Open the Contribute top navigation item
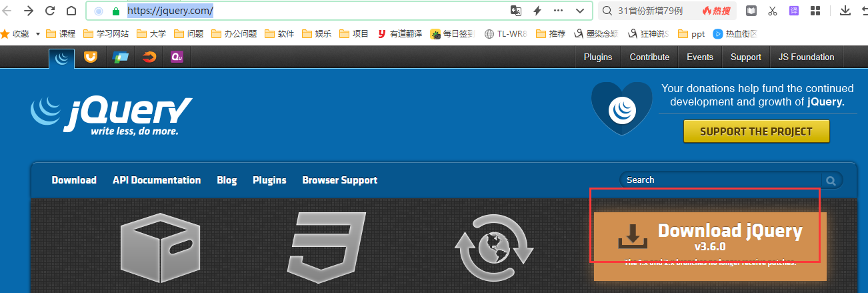The width and height of the screenshot is (868, 293). click(649, 57)
